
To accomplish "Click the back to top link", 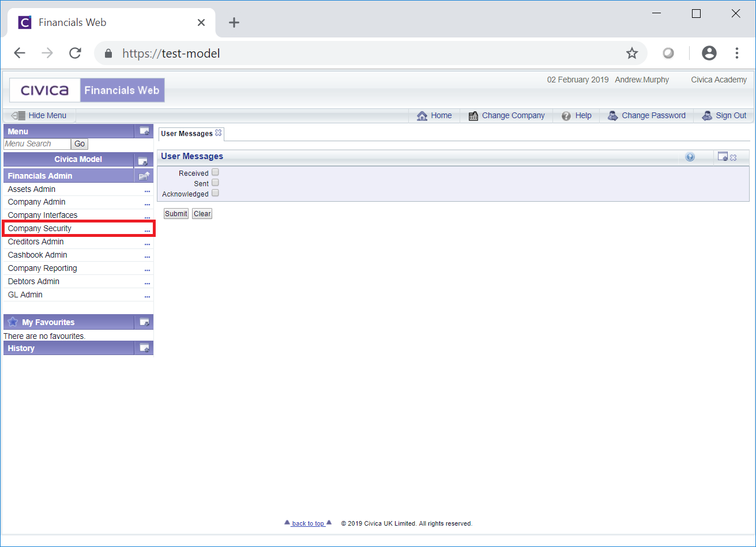I will click(308, 523).
